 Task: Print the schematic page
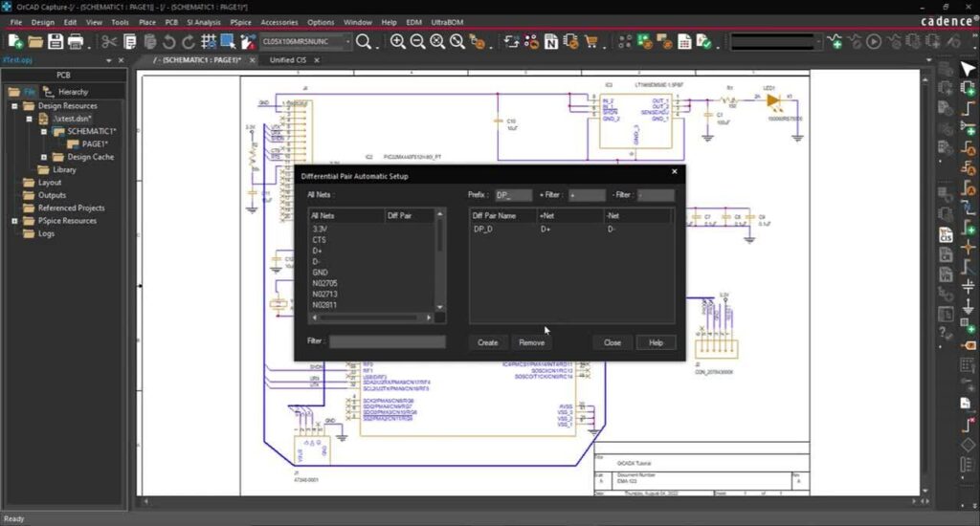pos(75,42)
